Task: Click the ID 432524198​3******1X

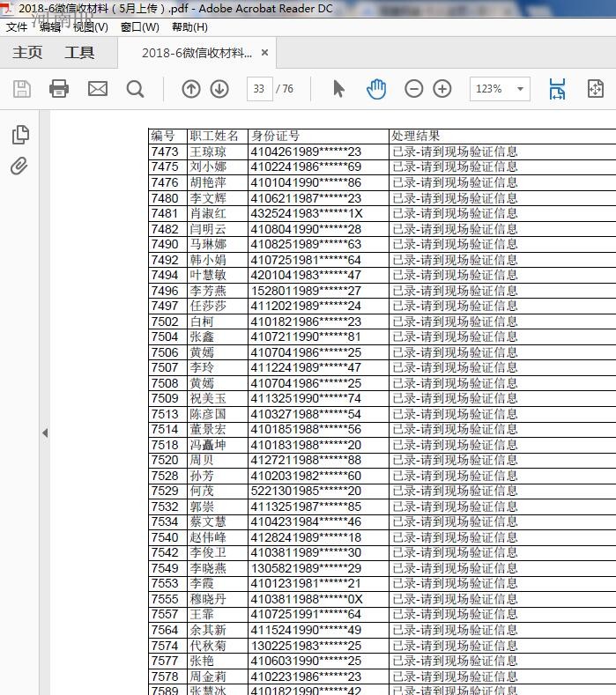Action: (x=307, y=214)
